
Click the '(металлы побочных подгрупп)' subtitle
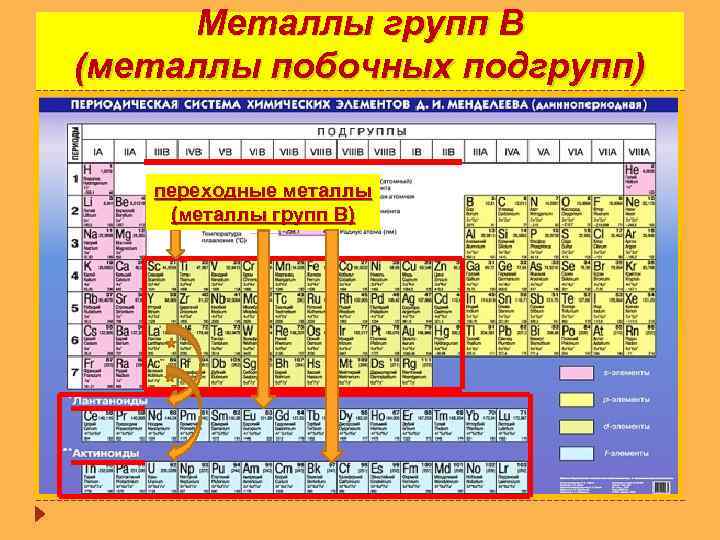pyautogui.click(x=360, y=68)
